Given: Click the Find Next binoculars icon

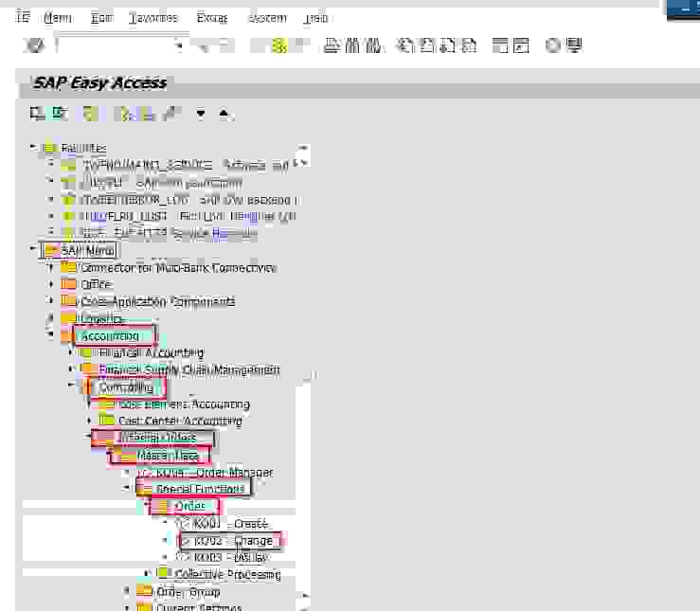Looking at the screenshot, I should tap(372, 45).
